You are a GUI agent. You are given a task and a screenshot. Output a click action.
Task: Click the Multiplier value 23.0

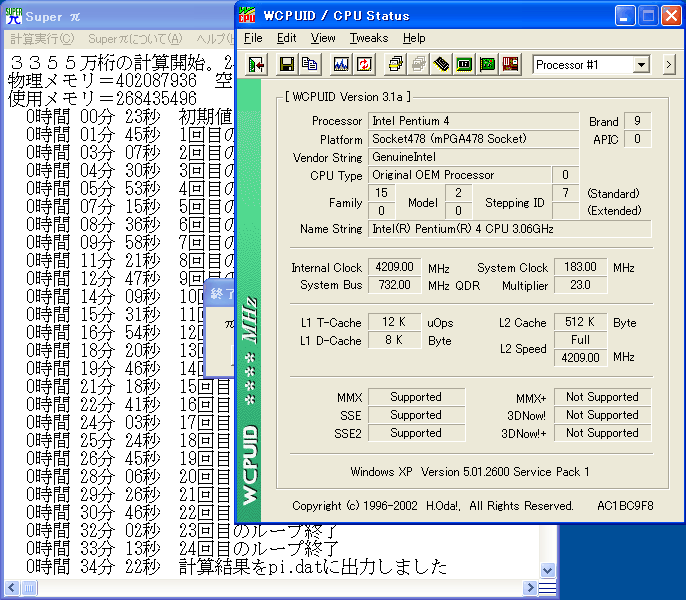click(x=580, y=285)
